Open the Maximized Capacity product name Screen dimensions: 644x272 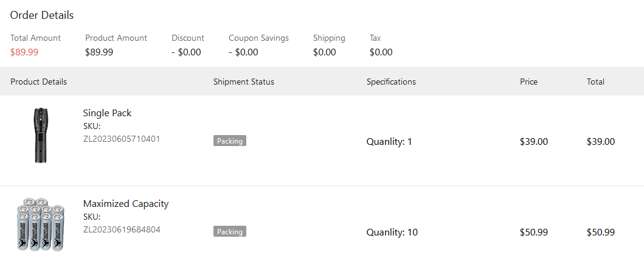pyautogui.click(x=126, y=204)
